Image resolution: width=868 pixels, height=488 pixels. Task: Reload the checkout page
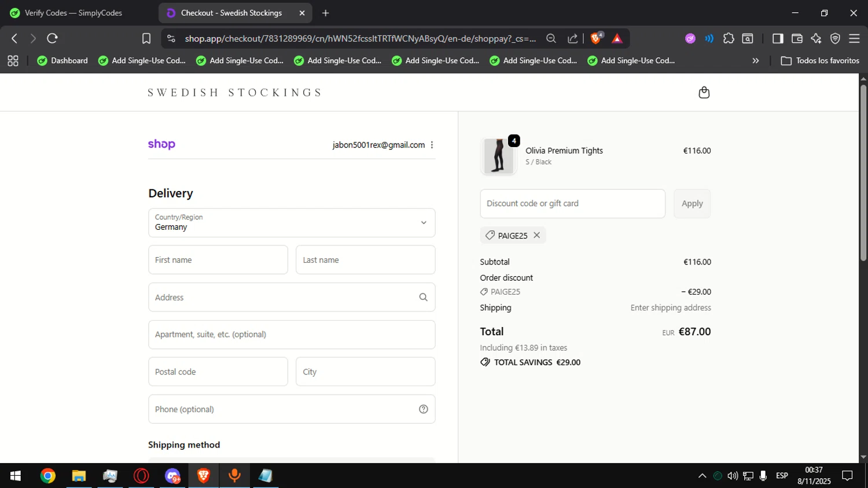(x=52, y=38)
